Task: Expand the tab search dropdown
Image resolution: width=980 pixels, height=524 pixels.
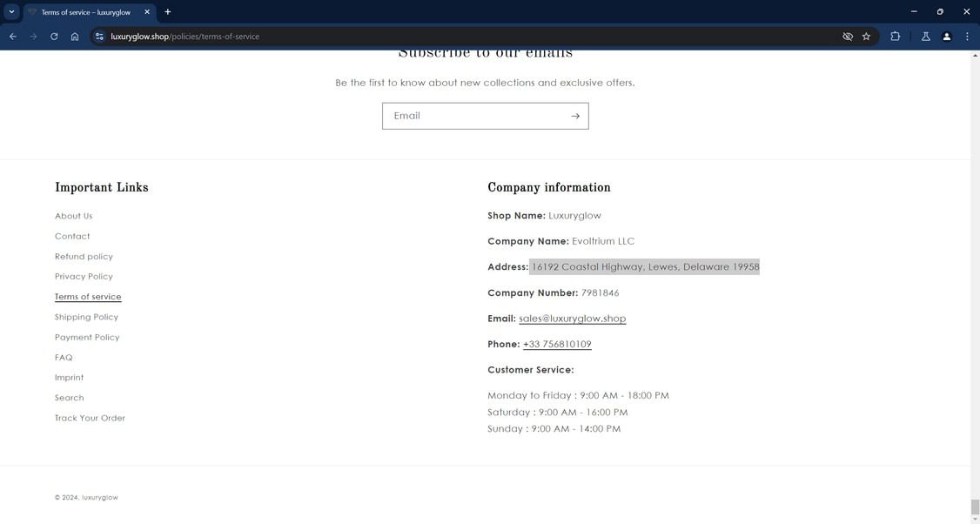Action: click(x=11, y=12)
